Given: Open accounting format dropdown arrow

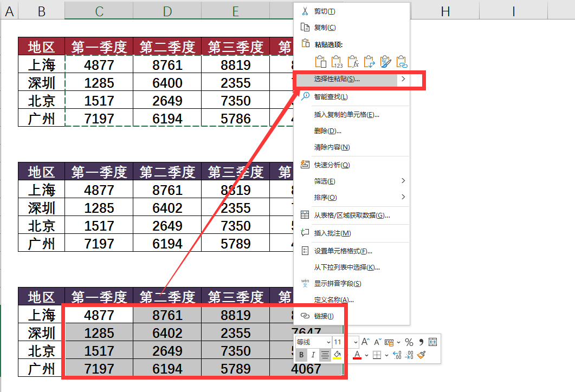Looking at the screenshot, I should (399, 343).
